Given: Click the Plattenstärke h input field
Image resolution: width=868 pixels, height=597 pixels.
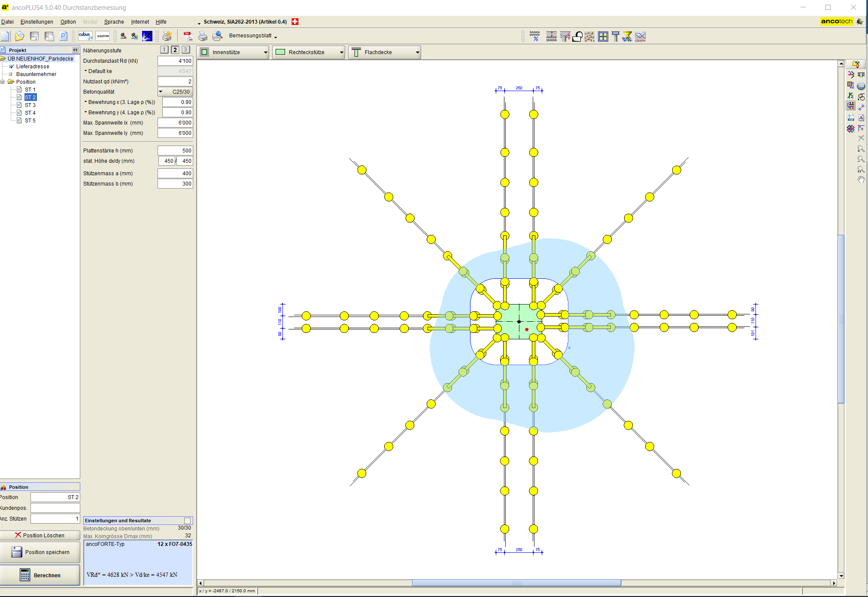Looking at the screenshot, I should coord(175,151).
